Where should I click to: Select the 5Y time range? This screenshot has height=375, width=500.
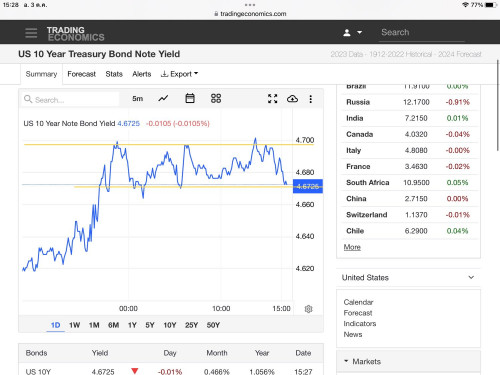pos(150,325)
